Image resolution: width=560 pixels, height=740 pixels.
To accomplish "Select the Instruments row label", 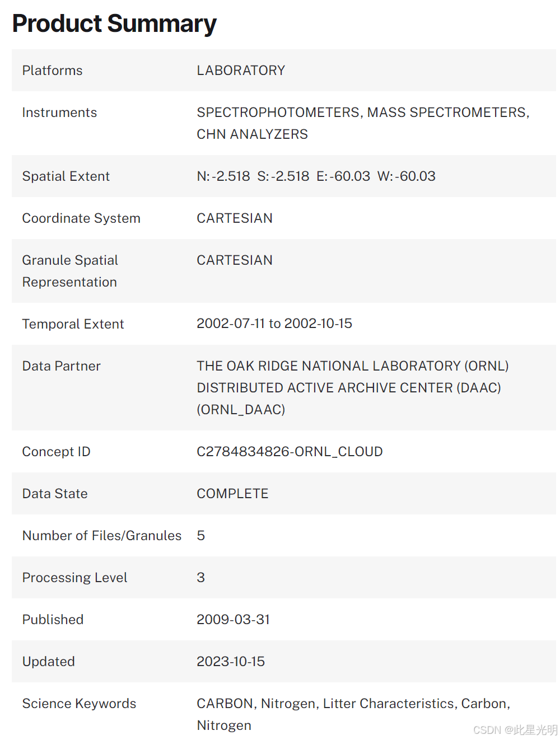I will pos(59,113).
